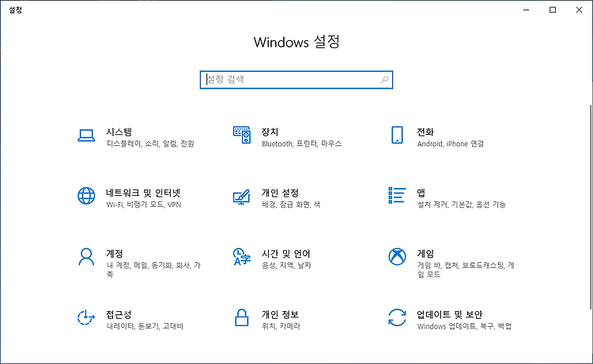
Task: Click Wi-Fi, 비행기 모드, VPN description
Action: [144, 205]
